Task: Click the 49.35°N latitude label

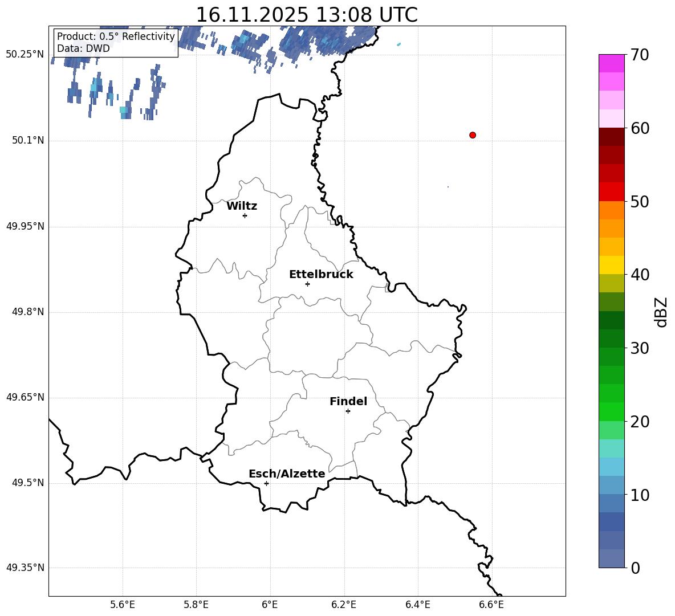Action: tap(25, 568)
